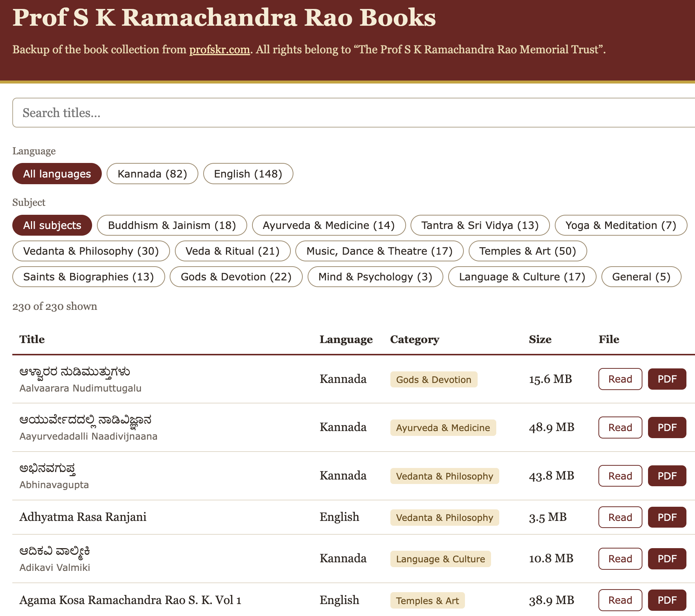Get the Abhinavagupta PDF
This screenshot has width=695, height=616.
[667, 476]
